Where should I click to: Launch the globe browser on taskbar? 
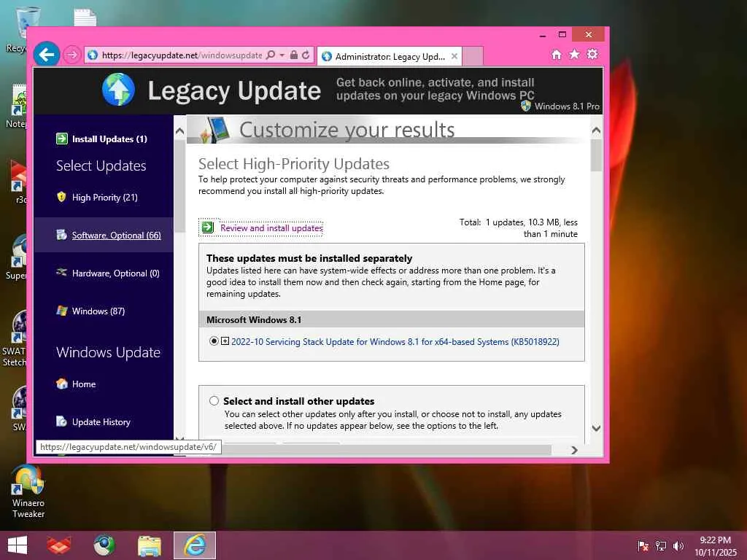[x=104, y=545]
